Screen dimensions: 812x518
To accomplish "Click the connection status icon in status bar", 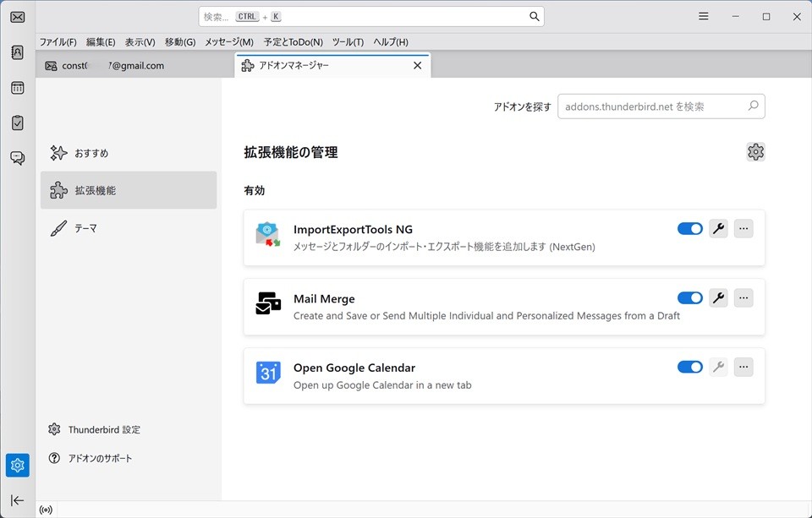I will point(46,510).
